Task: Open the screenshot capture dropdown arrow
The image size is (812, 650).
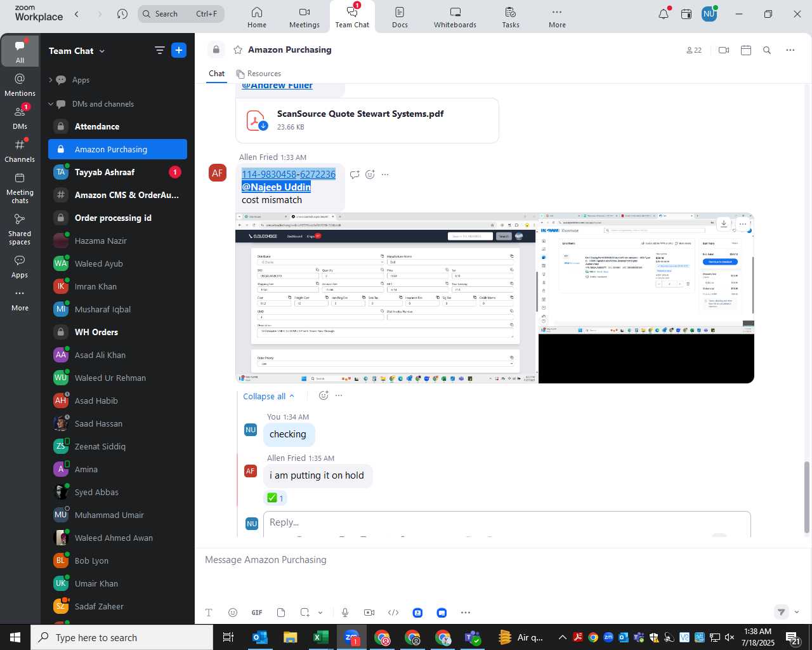Action: tap(320, 613)
